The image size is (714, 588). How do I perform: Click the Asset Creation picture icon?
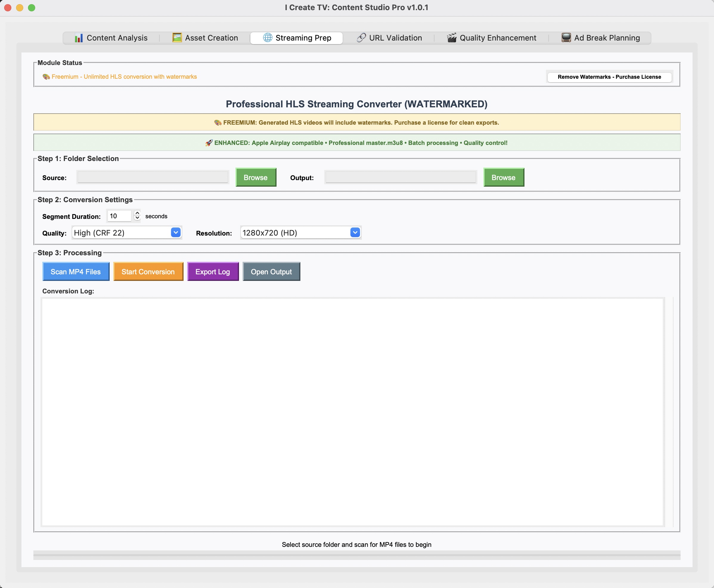[177, 38]
